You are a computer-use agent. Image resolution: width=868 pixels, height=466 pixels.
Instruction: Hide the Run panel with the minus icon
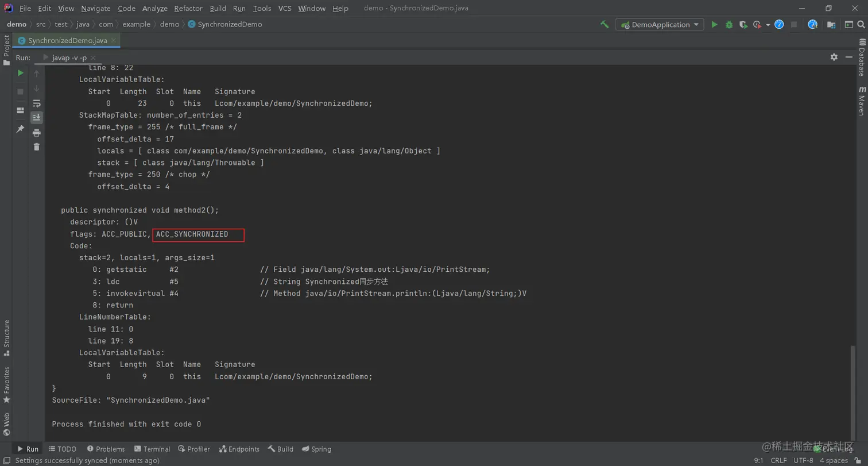849,57
